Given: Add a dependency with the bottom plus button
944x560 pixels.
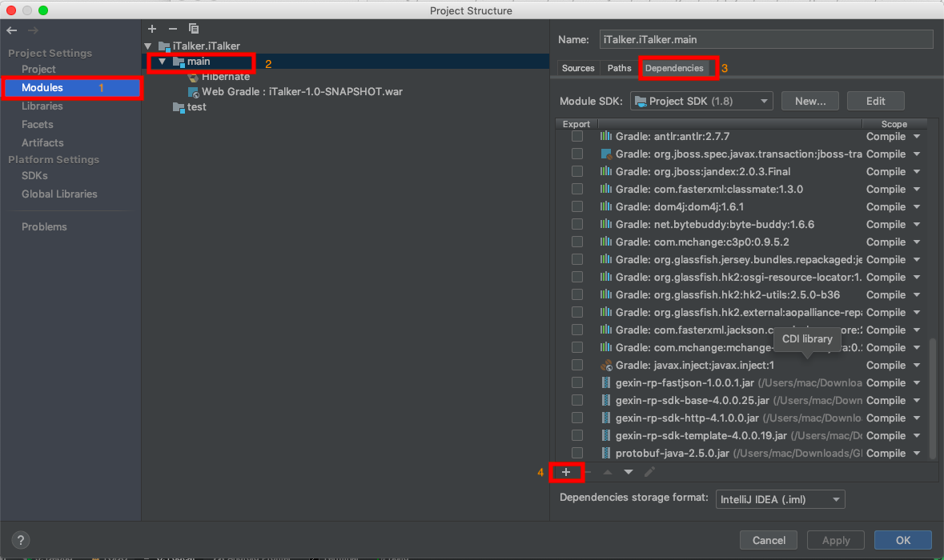Looking at the screenshot, I should [x=566, y=472].
